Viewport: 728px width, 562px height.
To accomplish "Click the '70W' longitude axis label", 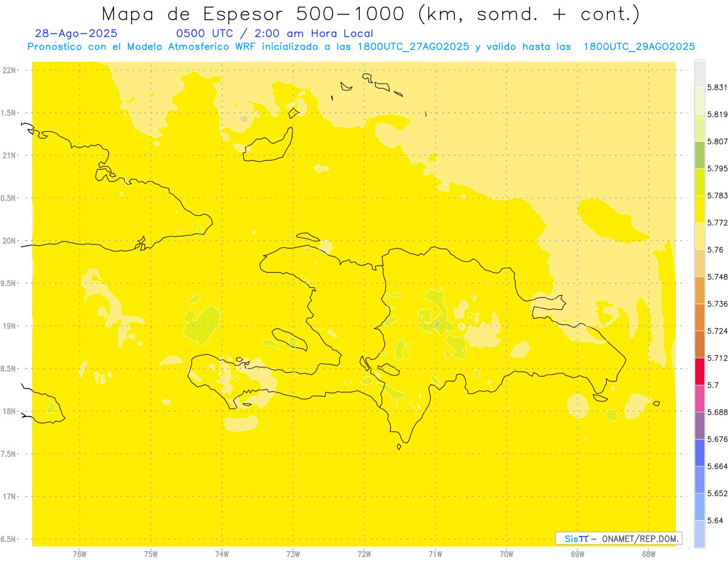I will pos(506,554).
